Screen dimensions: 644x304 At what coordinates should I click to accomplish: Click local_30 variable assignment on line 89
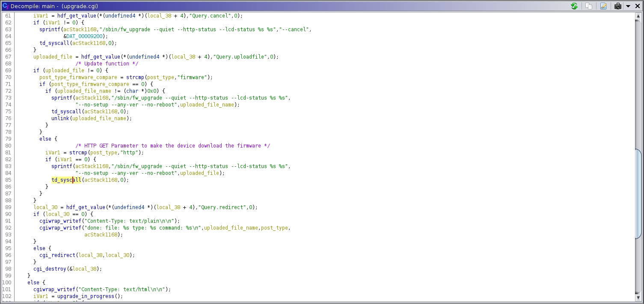tap(45, 207)
